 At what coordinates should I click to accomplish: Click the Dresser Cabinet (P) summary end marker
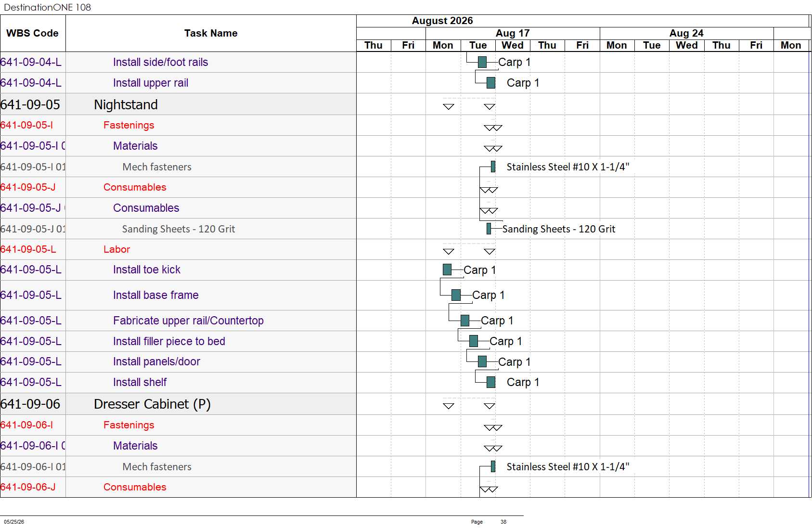coord(490,406)
